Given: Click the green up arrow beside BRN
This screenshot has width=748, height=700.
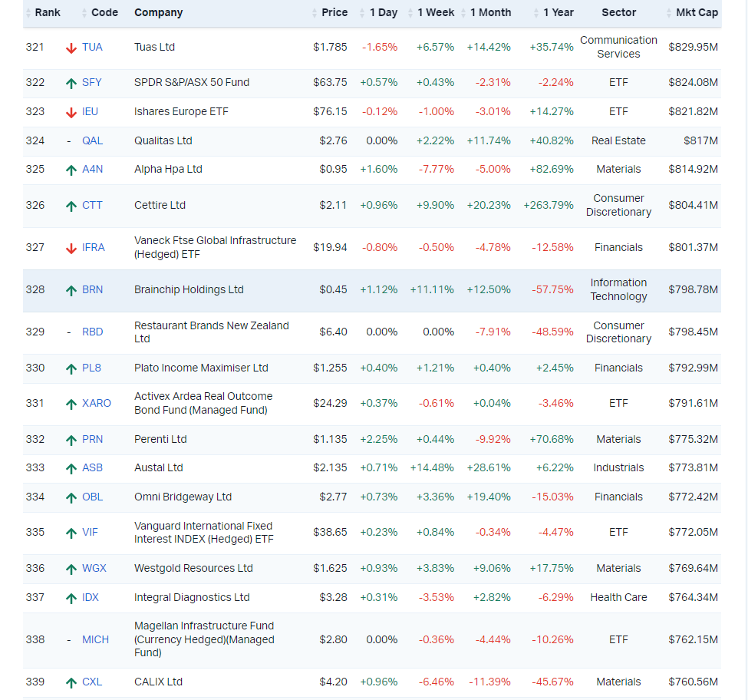Looking at the screenshot, I should [x=71, y=290].
